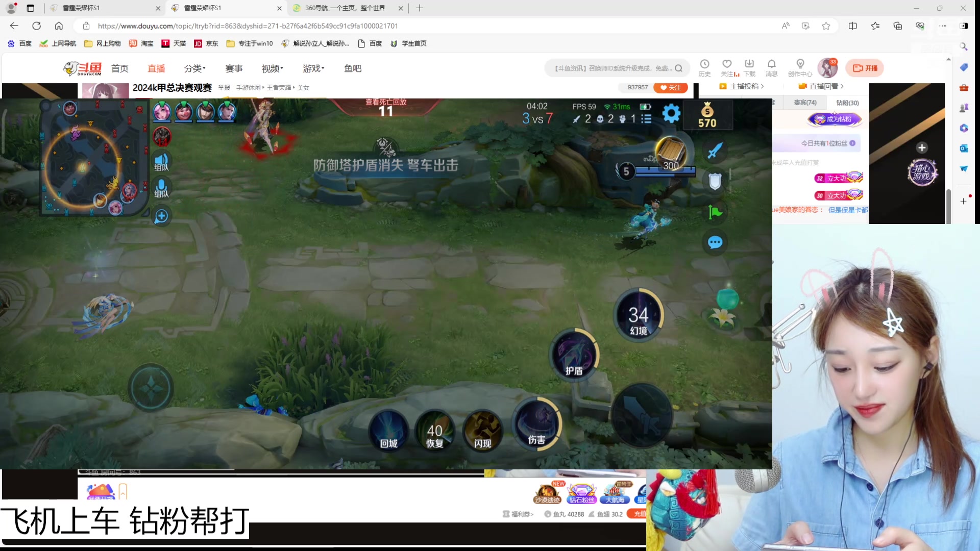The image size is (980, 551).
Task: Open the gold coin shop showing 570
Action: [x=707, y=115]
